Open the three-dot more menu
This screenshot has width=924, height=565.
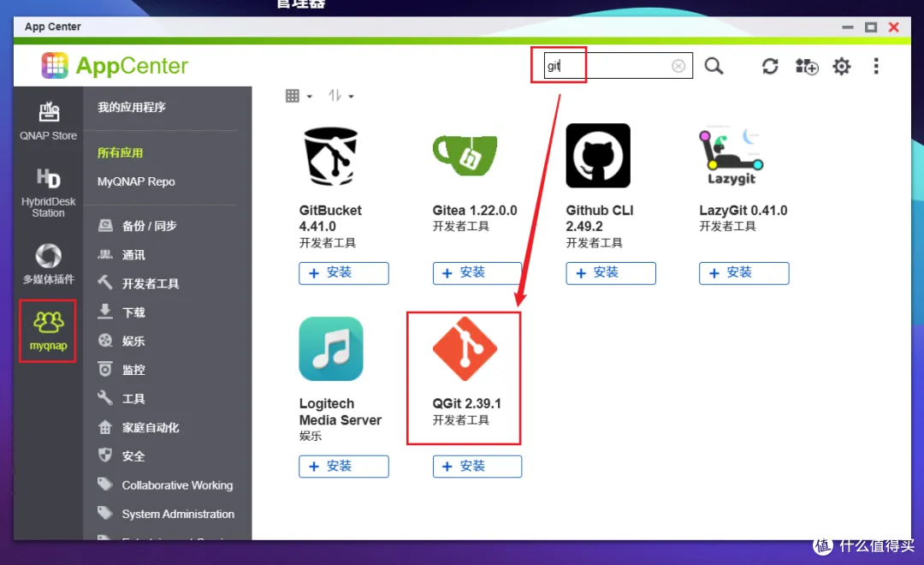pyautogui.click(x=876, y=66)
